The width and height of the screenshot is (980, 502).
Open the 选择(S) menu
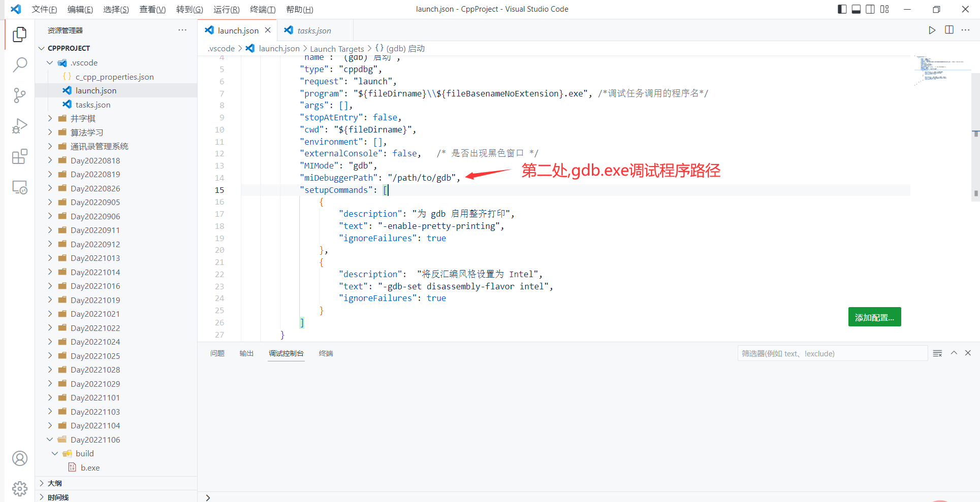(116, 9)
